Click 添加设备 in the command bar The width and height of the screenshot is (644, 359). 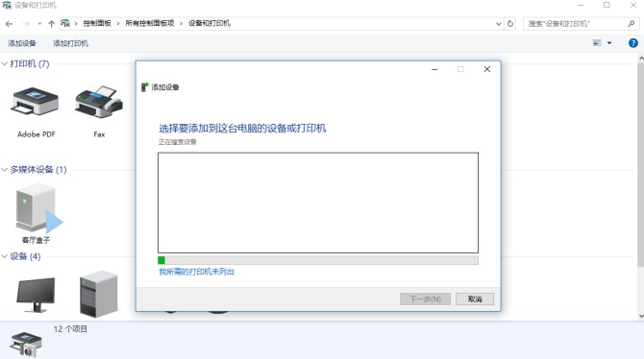pyautogui.click(x=22, y=43)
